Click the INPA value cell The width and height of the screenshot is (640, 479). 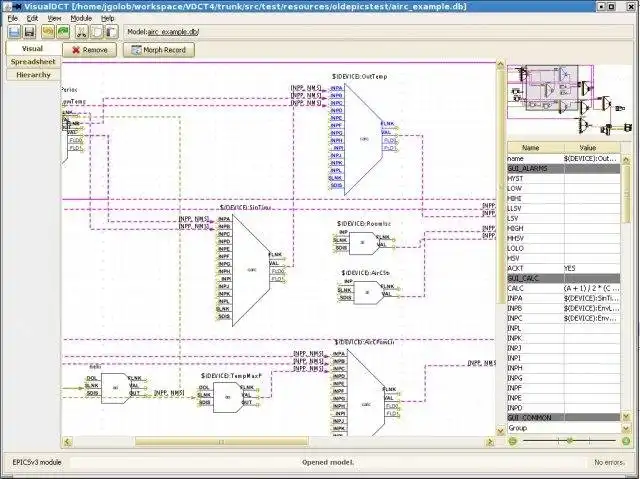click(x=592, y=298)
